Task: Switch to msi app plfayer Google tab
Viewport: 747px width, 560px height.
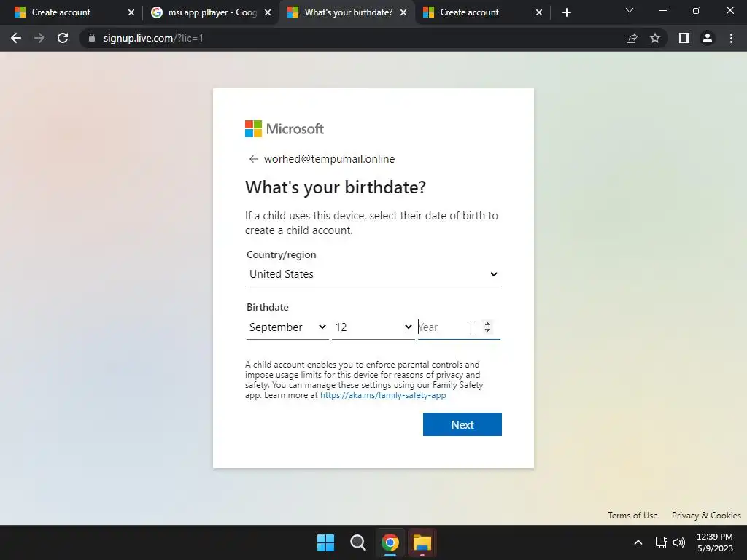Action: point(205,12)
